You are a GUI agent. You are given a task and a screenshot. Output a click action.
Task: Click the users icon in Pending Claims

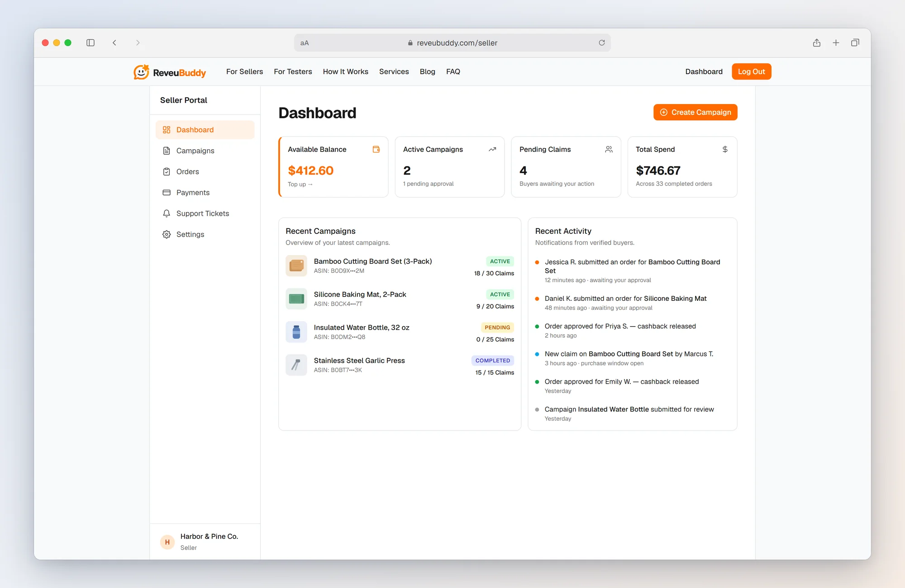pyautogui.click(x=609, y=149)
